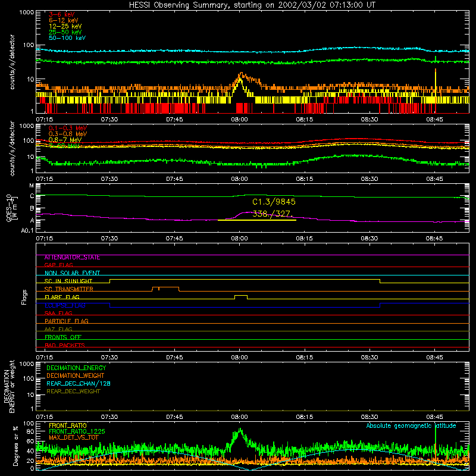The width and height of the screenshot is (476, 476).
Task: Click the FRONT_RATIO legend label
Action: tap(68, 425)
